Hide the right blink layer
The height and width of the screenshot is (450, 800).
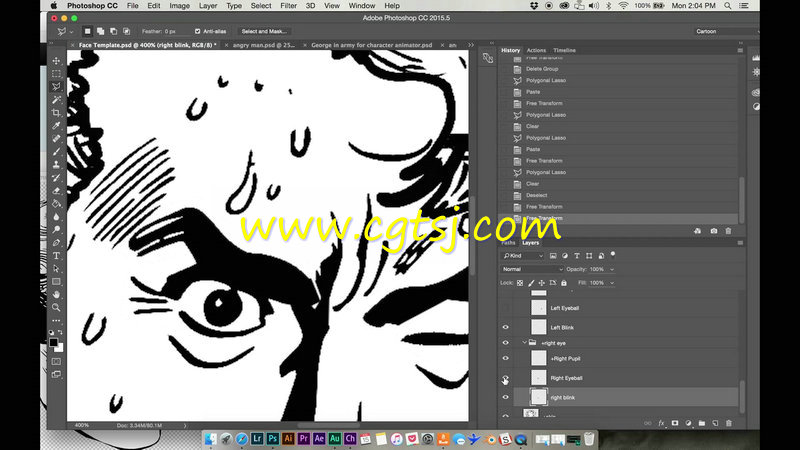[506, 397]
